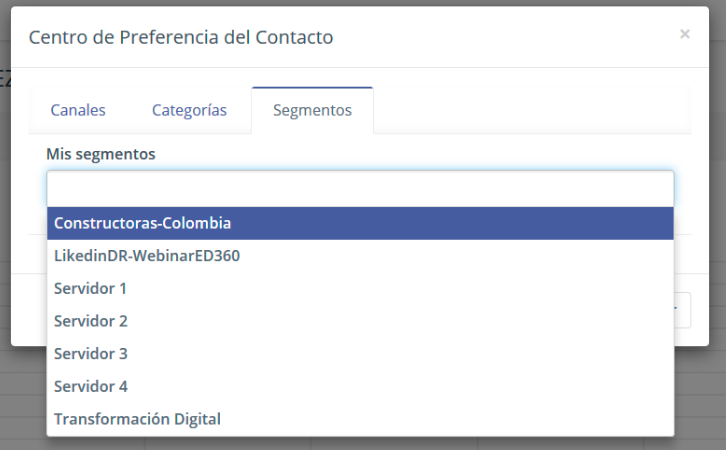726x450 pixels.
Task: Focus the Mis segmentos search field
Action: (x=360, y=188)
